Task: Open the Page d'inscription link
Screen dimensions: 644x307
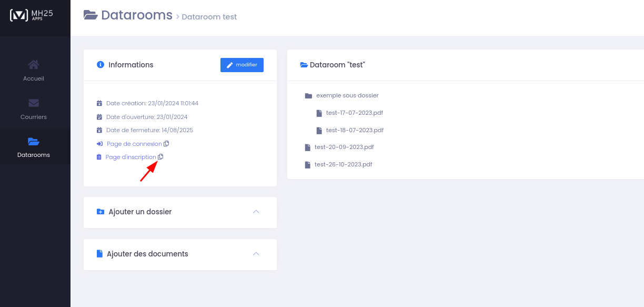Action: tap(130, 157)
